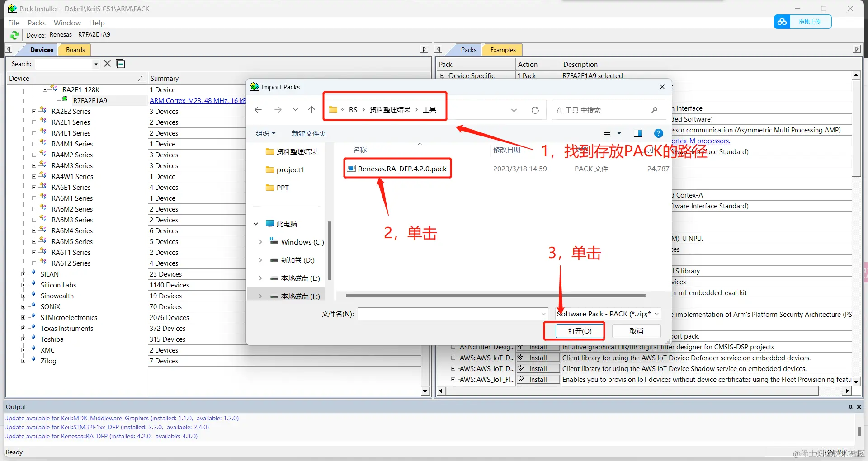This screenshot has height=461, width=868.
Task: Sort by the 修改日期 column header
Action: pos(506,150)
